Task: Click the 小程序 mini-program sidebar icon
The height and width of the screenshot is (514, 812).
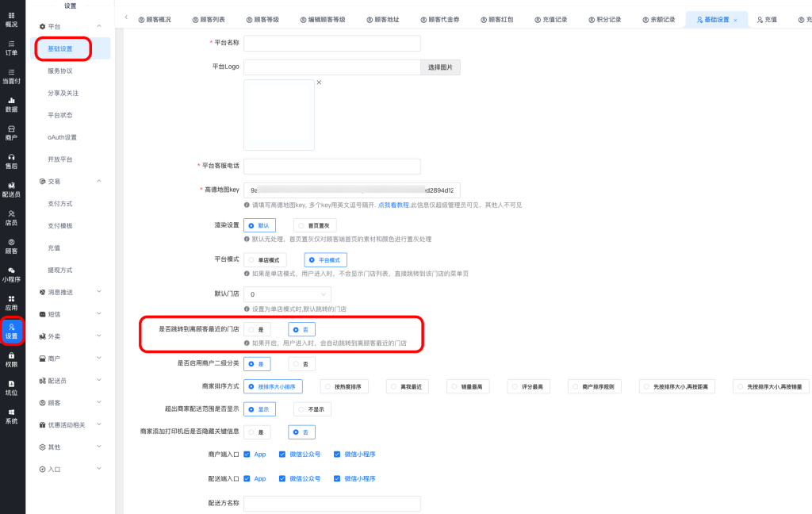Action: (x=11, y=274)
